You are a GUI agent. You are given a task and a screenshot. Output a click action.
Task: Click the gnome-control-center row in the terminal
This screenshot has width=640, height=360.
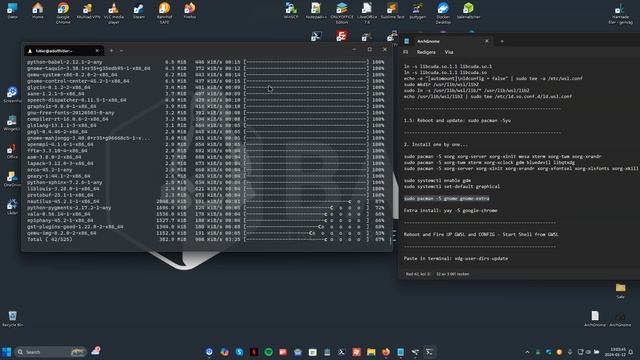[x=205, y=81]
